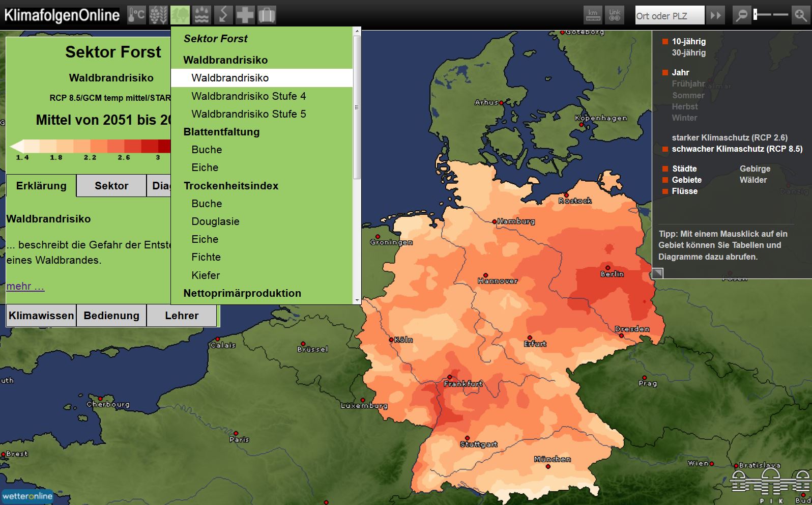Switch to 30-jährig averaging period
The height and width of the screenshot is (505, 812).
(x=688, y=53)
